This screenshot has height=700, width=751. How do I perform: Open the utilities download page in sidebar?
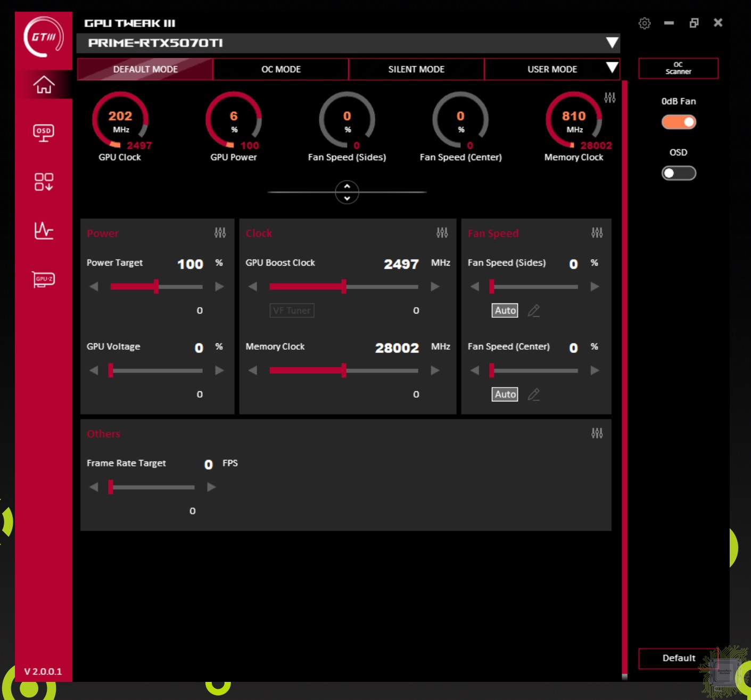(x=44, y=182)
